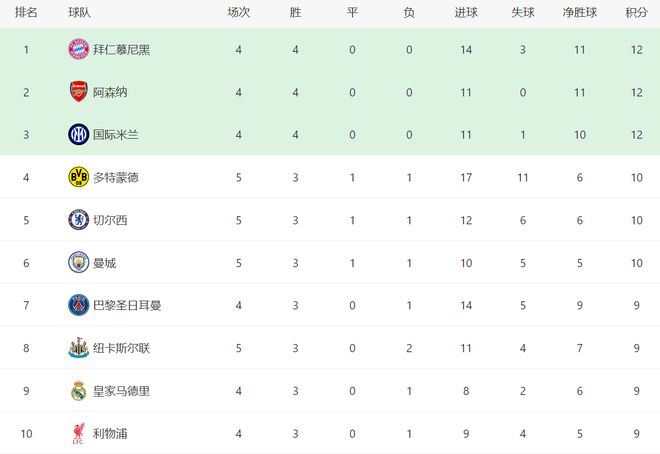The height and width of the screenshot is (454, 660).
Task: Click the Bayern Munich club crest
Action: pyautogui.click(x=78, y=49)
